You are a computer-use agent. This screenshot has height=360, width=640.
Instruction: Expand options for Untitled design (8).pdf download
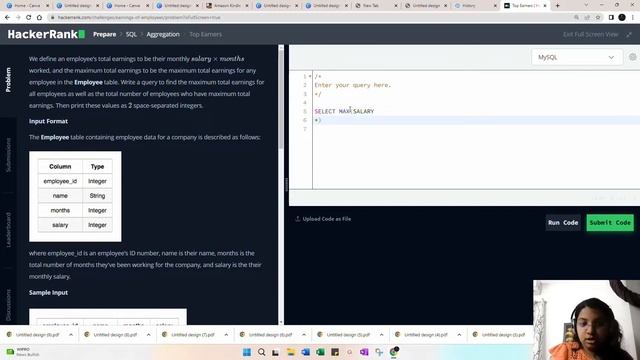tap(148, 335)
